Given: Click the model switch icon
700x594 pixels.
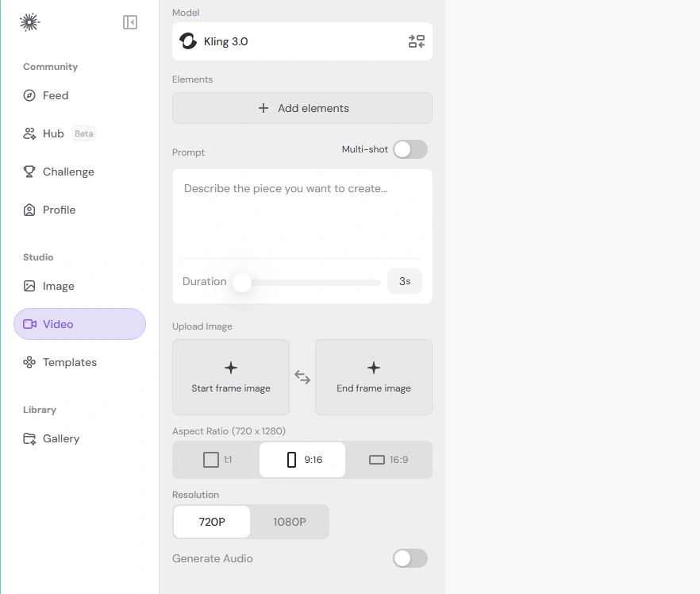Looking at the screenshot, I should [x=417, y=41].
